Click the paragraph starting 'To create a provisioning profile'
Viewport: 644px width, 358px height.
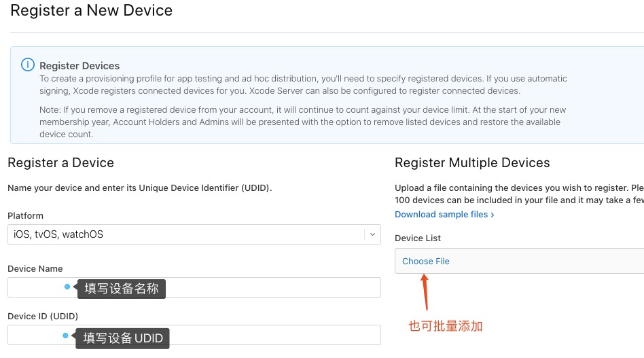[303, 84]
